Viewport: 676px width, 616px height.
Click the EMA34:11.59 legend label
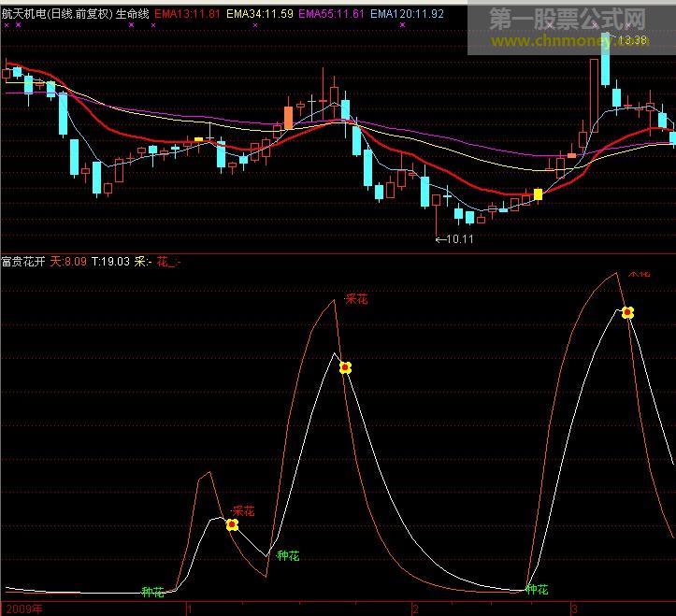[260, 14]
